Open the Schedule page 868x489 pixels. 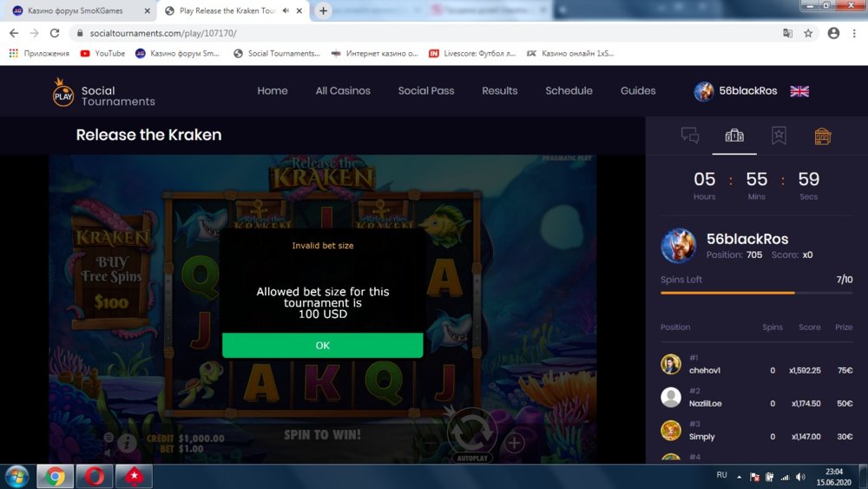point(569,91)
